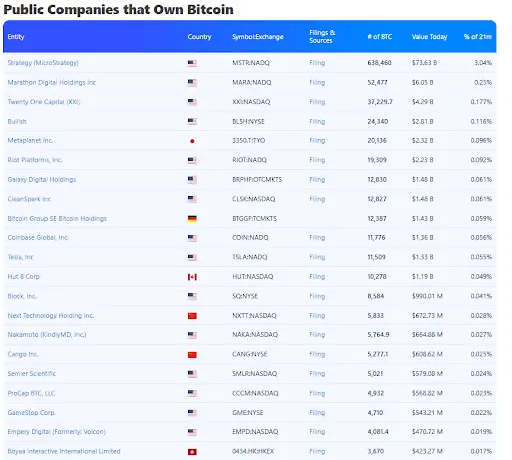Viewport: 512px width, 460px height.
Task: Open the Cango Inc. entity link
Action: coord(23,354)
